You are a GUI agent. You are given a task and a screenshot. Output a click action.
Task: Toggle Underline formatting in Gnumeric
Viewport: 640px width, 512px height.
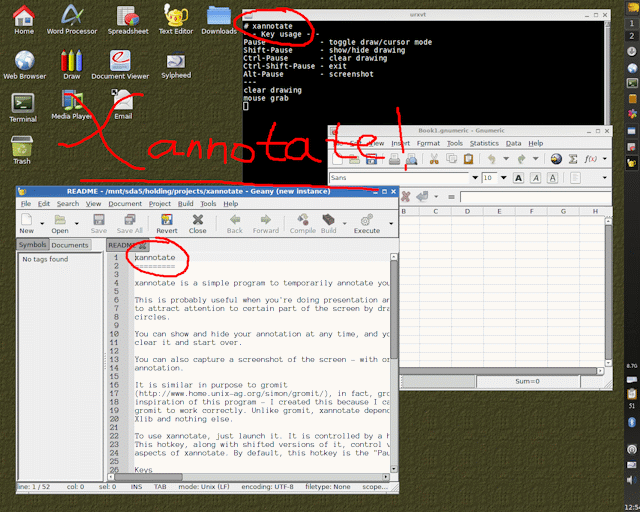point(554,177)
